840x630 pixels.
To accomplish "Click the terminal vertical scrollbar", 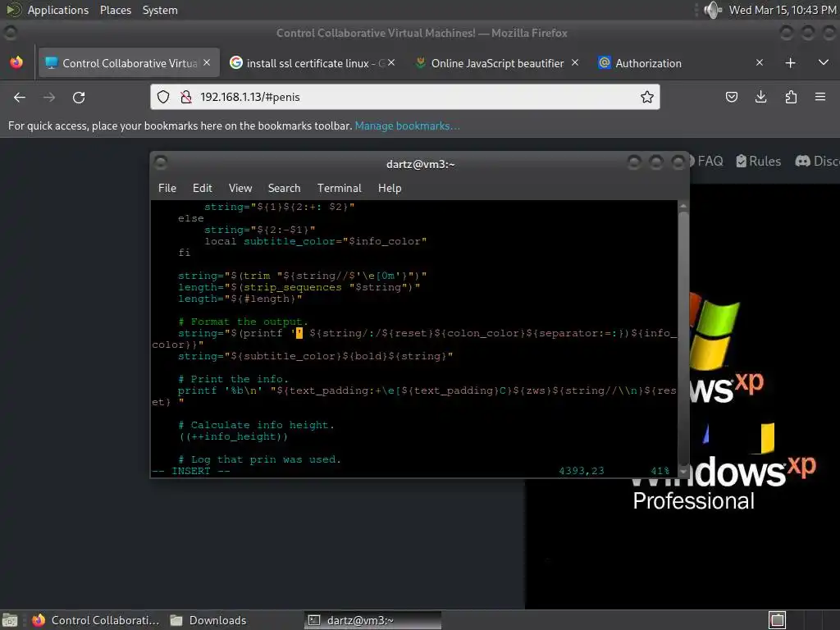I will (x=683, y=339).
